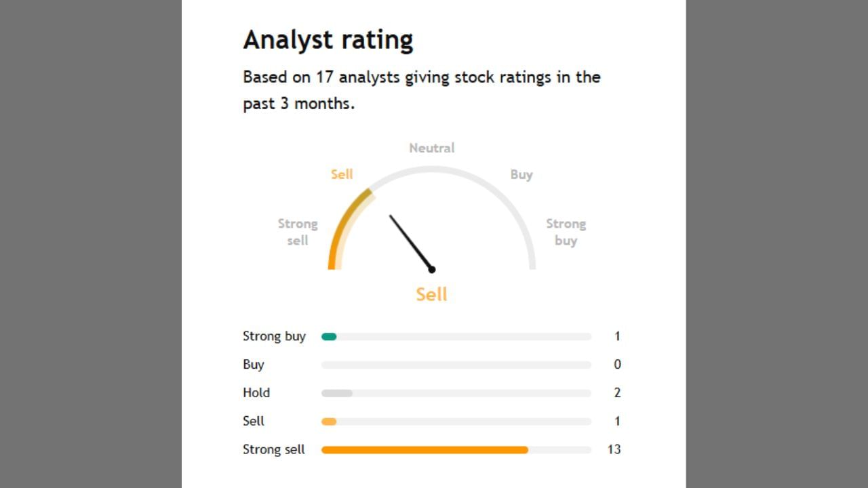This screenshot has width=868, height=488.
Task: Click the empty Buy rating bar
Action: point(456,365)
